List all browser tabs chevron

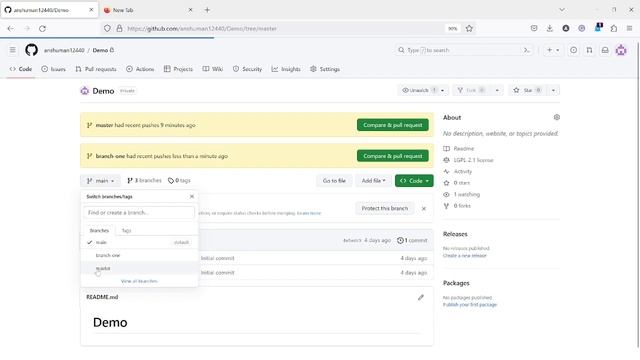[x=562, y=10]
